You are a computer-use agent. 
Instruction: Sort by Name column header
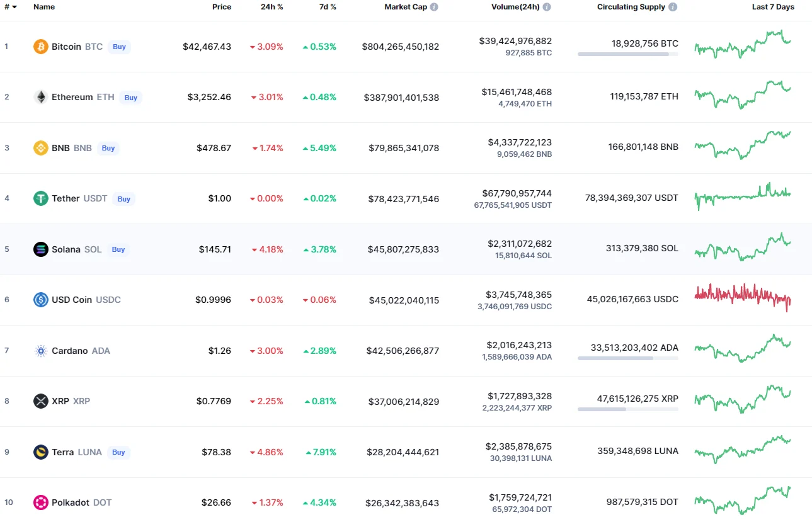(44, 7)
